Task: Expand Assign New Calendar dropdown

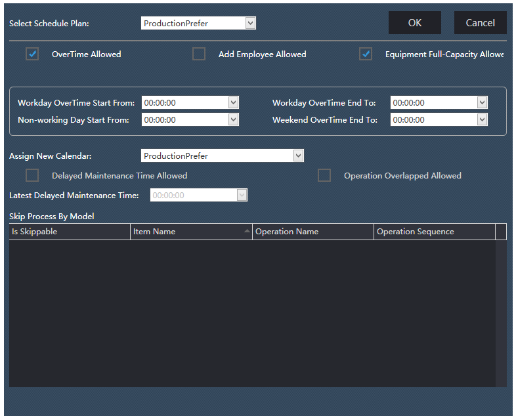Action: pos(298,156)
